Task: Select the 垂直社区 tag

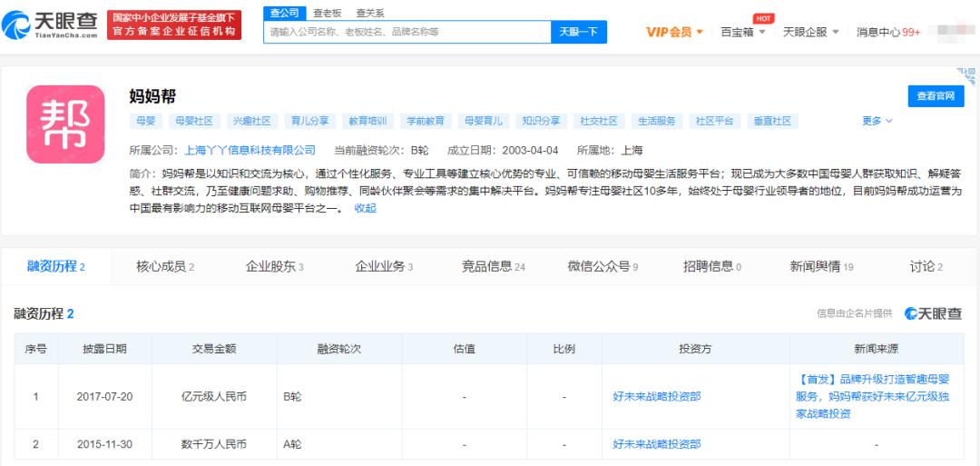Action: 772,121
